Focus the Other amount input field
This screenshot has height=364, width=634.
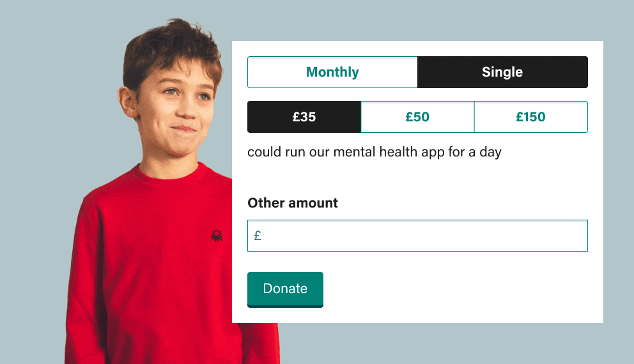tap(418, 236)
